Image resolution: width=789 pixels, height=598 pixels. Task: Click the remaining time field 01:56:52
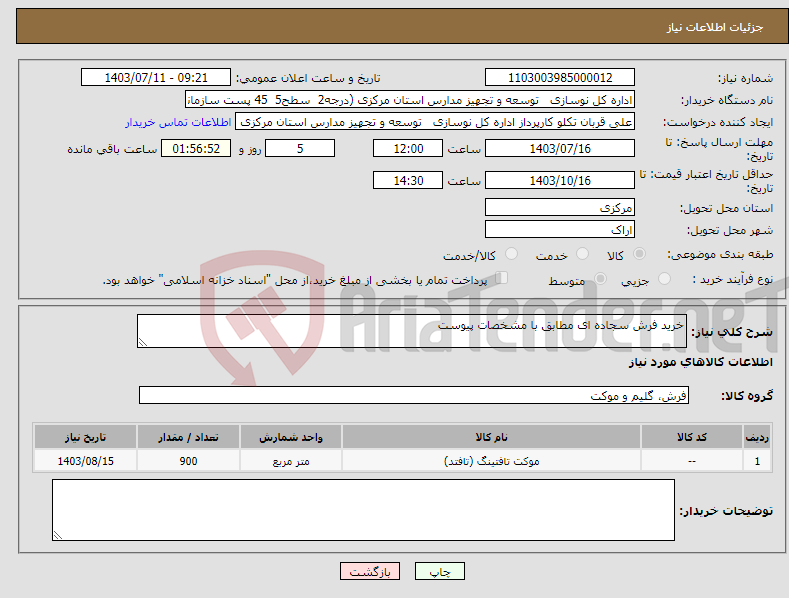tap(196, 148)
